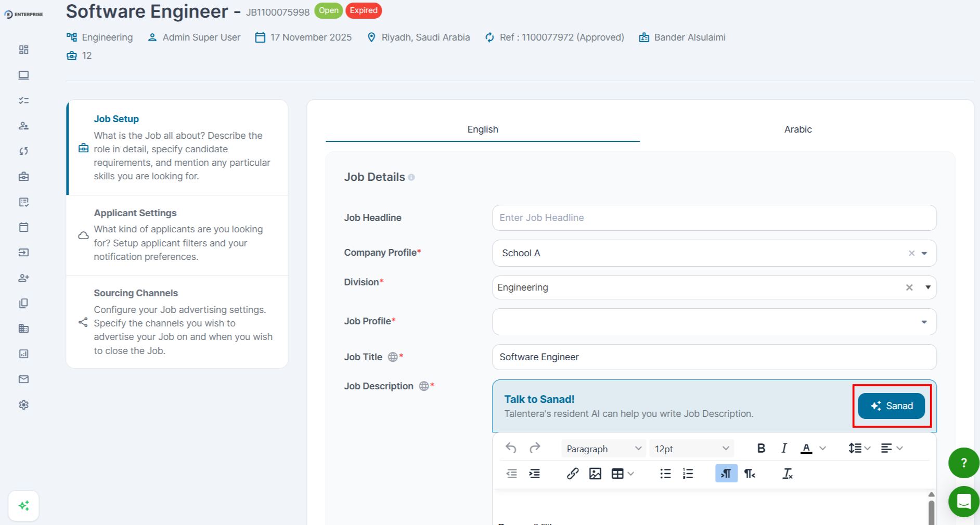This screenshot has height=525, width=980.
Task: Click the Job Headline input field
Action: pos(714,218)
